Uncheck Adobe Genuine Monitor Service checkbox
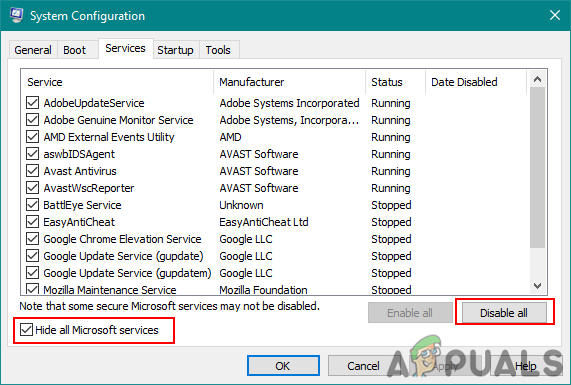 [32, 120]
